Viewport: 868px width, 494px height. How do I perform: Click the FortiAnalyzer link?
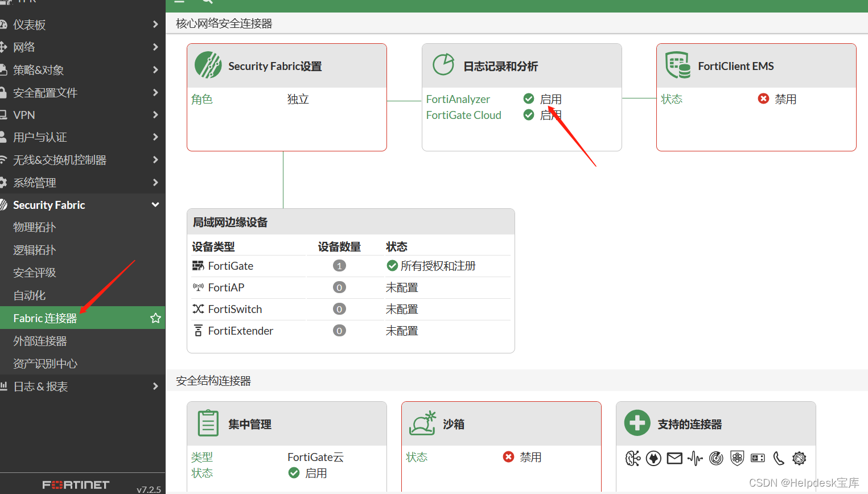click(x=458, y=99)
